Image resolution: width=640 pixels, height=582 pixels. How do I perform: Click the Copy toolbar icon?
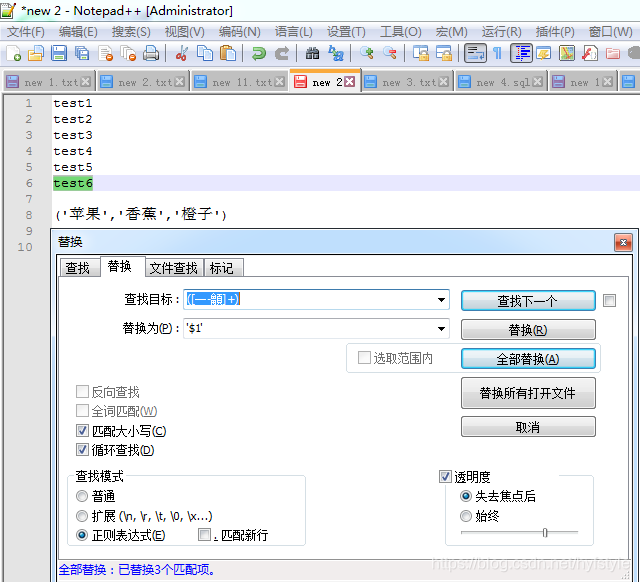(204, 53)
